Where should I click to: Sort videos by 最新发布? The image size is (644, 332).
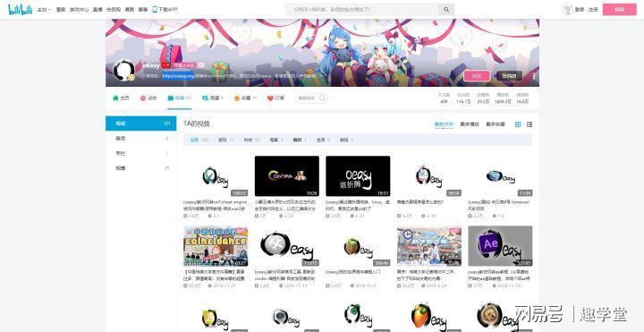444,124
